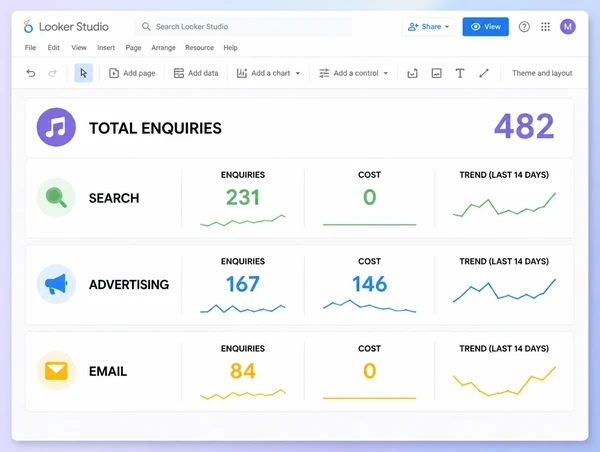This screenshot has height=452, width=600.
Task: Click the blue Advertising megaphone icon
Action: [56, 284]
